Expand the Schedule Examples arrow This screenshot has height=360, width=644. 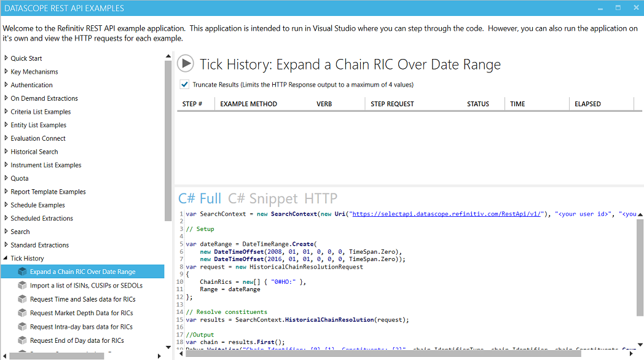click(6, 205)
